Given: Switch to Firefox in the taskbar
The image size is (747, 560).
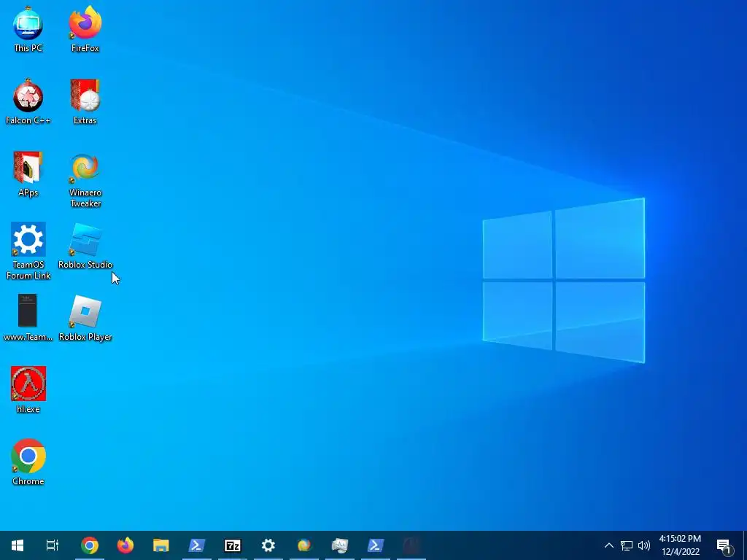Looking at the screenshot, I should (x=125, y=545).
